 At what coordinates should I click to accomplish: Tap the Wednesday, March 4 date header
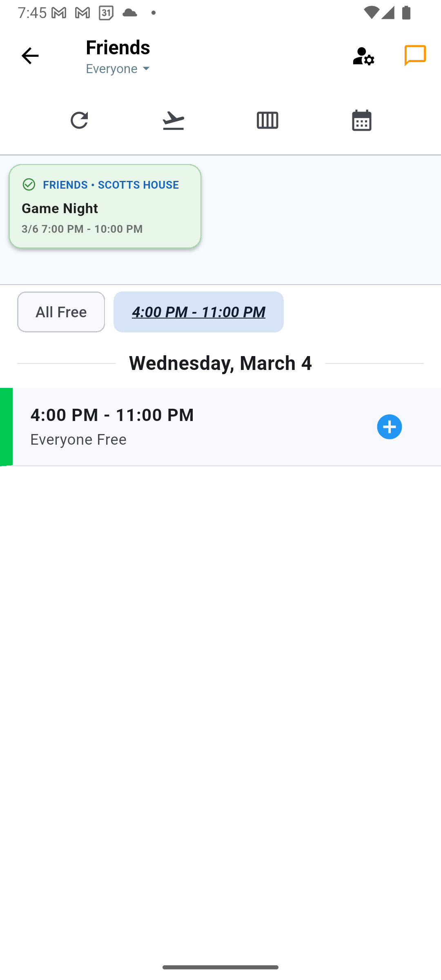[220, 363]
